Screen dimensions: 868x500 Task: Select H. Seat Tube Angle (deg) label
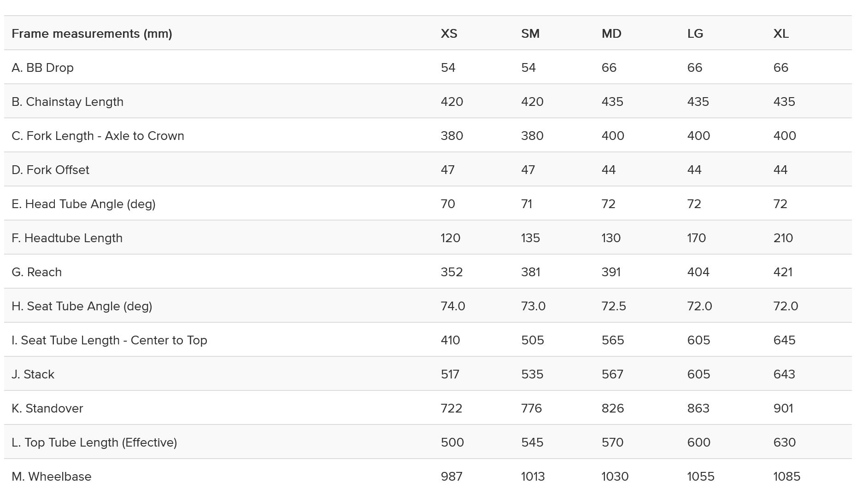[x=82, y=306]
